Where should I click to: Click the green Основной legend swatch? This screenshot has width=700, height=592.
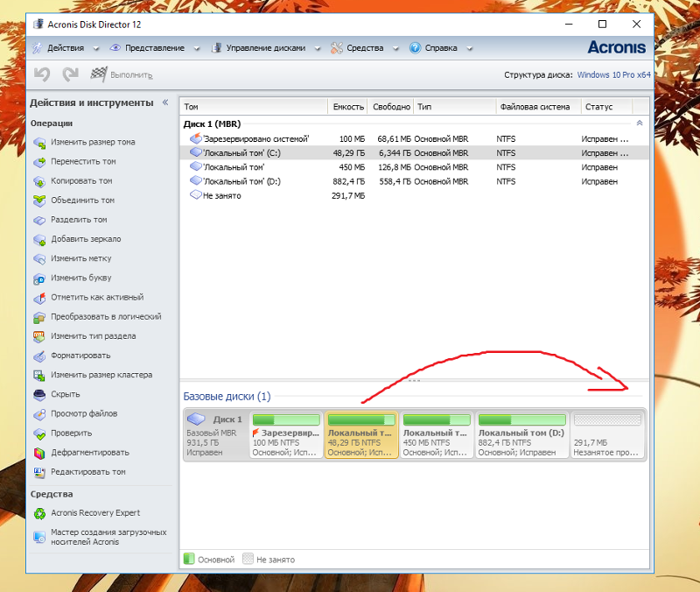tap(189, 559)
